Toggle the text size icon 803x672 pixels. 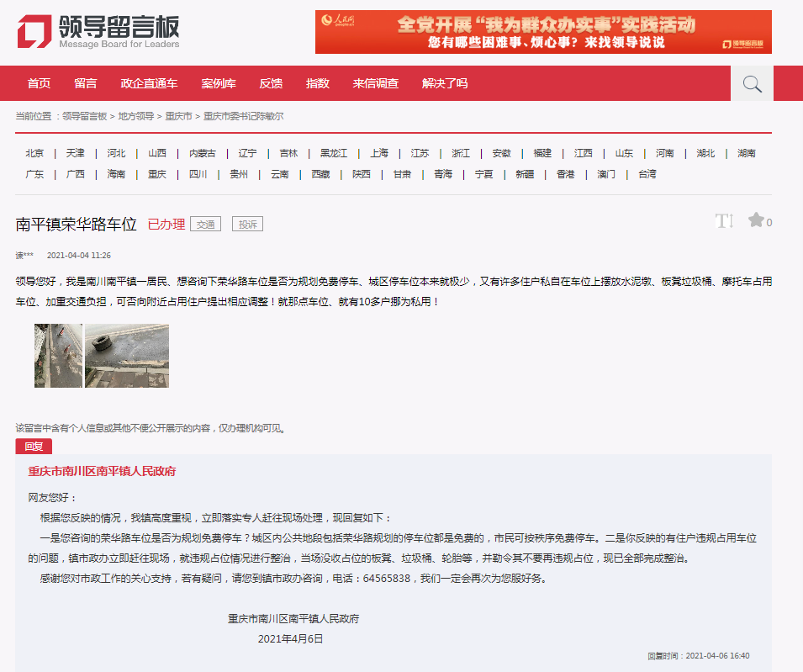coord(724,221)
